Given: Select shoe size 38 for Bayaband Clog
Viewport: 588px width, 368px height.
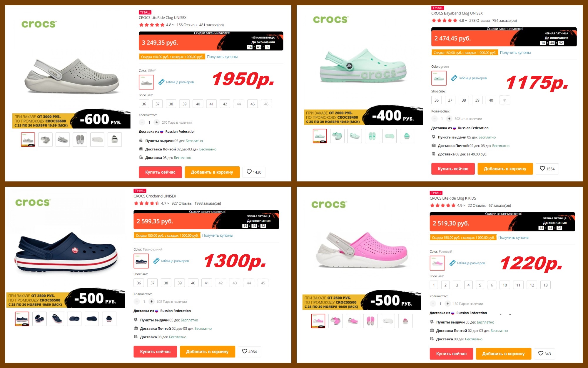Looking at the screenshot, I should pos(464,100).
